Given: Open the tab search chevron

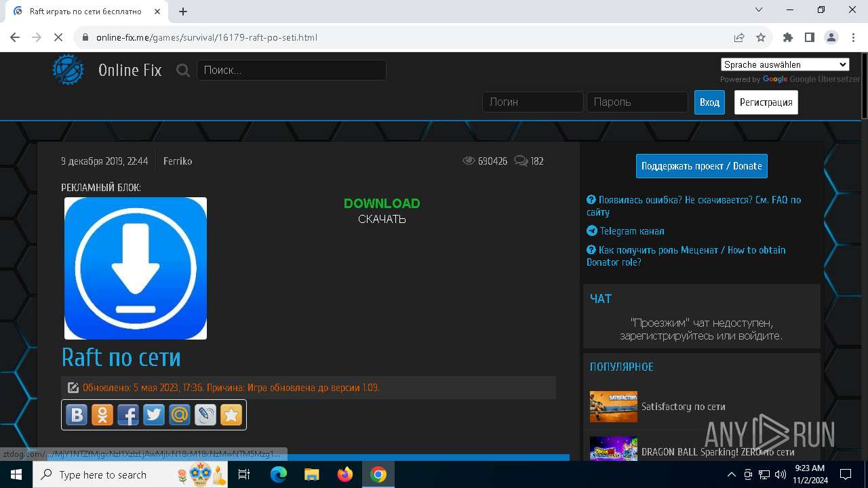Looking at the screenshot, I should tap(759, 9).
